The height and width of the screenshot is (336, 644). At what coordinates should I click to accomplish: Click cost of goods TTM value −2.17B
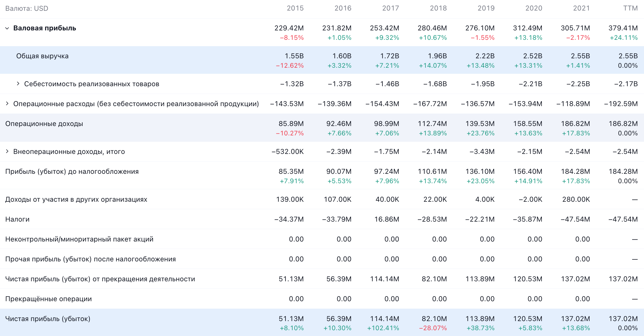click(x=626, y=84)
